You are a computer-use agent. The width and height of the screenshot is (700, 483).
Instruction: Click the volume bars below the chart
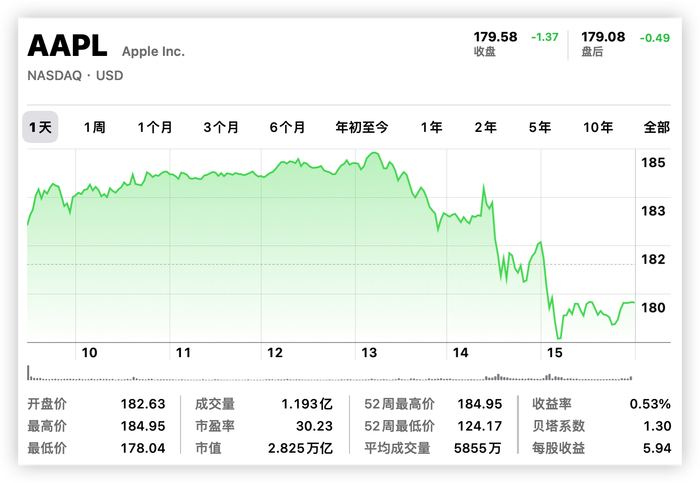coord(330,377)
